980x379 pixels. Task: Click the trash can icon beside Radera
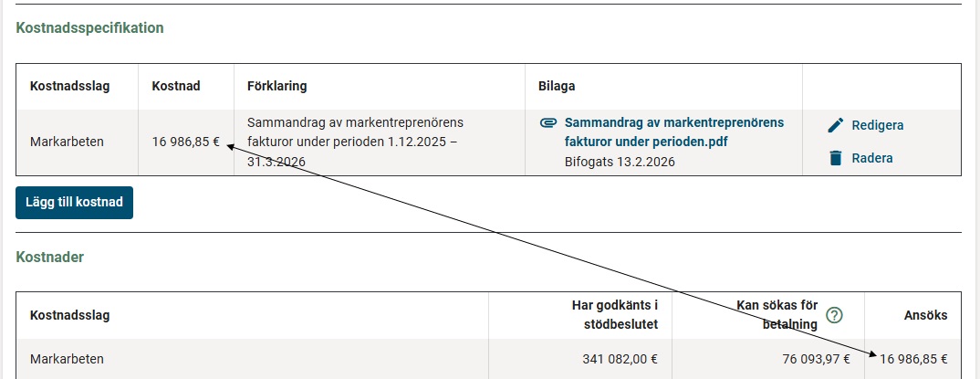(835, 158)
